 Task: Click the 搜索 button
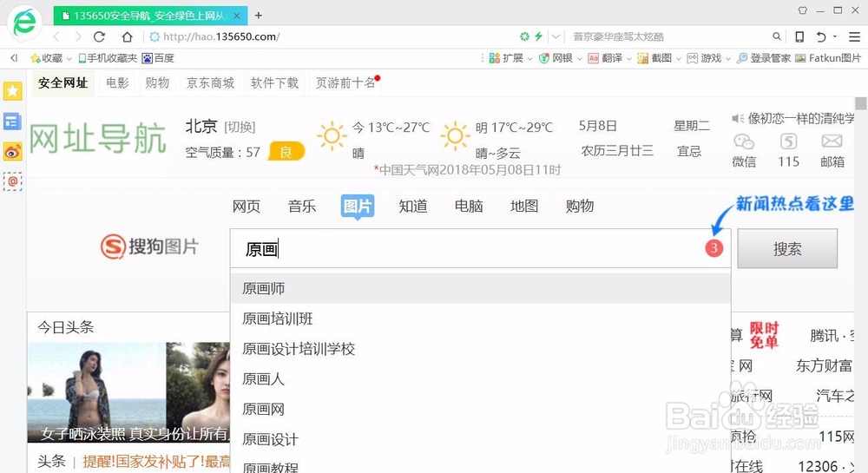tap(787, 249)
